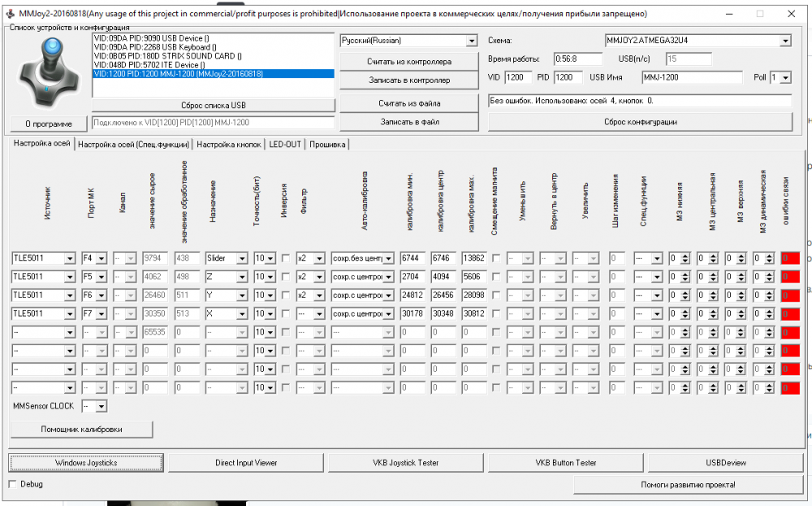The width and height of the screenshot is (812, 506).
Task: Enable the Debug checkbox
Action: coord(13,484)
